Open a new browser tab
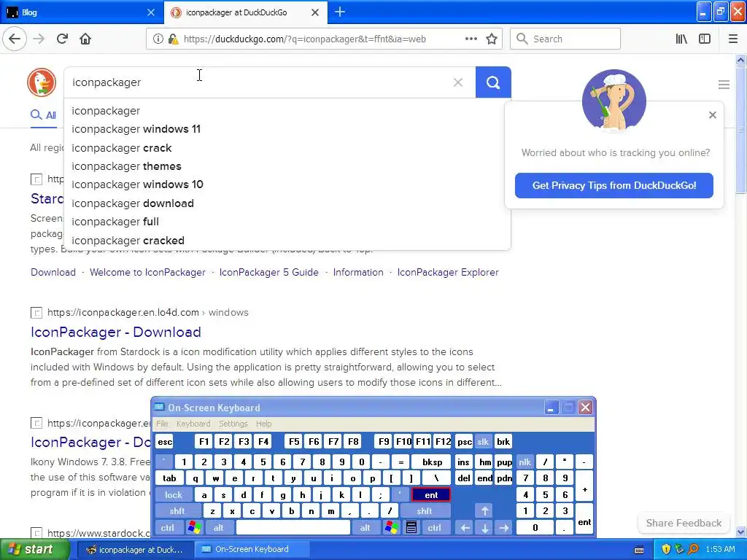747x560 pixels. pyautogui.click(x=340, y=12)
